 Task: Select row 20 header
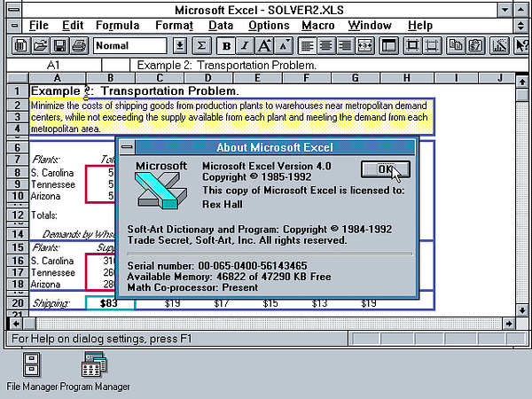coord(18,303)
